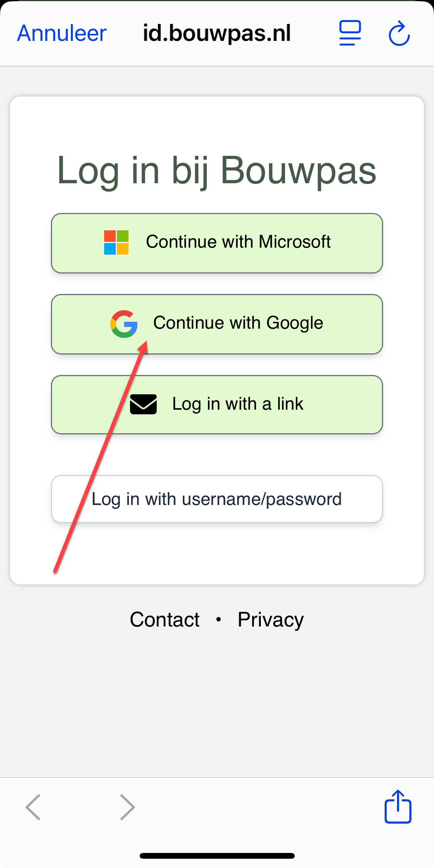434x868 pixels.
Task: Choose the Continue with Google label
Action: tap(238, 323)
